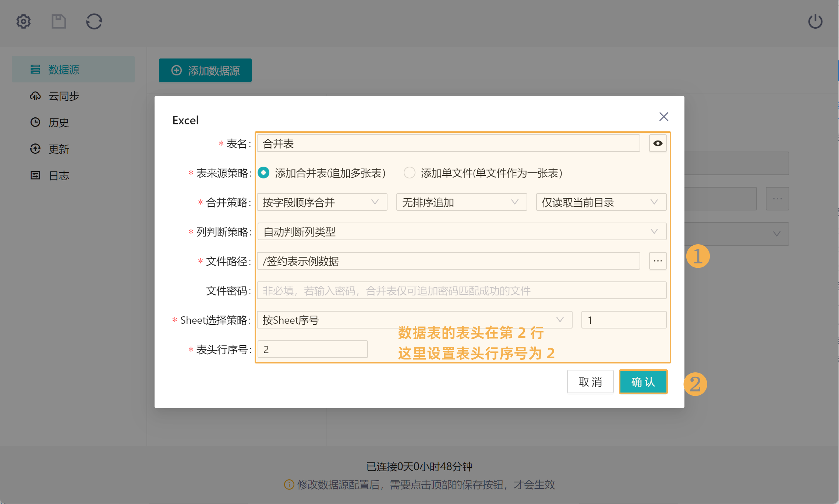Expand the 按字段顺序合并 dropdown

click(x=322, y=202)
